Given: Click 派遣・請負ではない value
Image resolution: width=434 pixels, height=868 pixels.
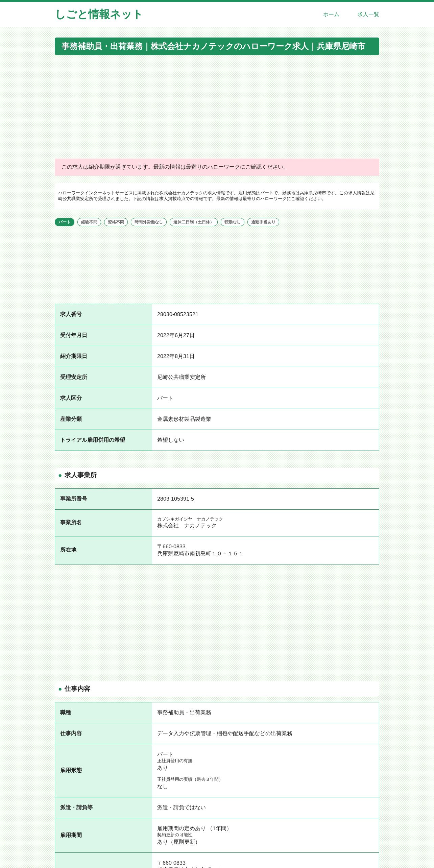Looking at the screenshot, I should click(182, 807).
